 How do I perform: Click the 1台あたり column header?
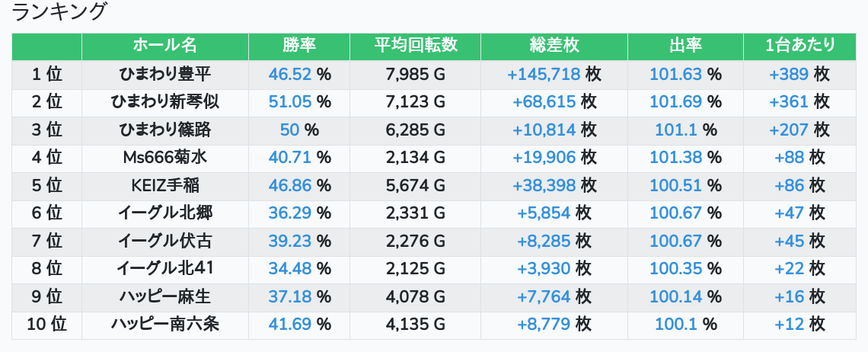tap(799, 46)
